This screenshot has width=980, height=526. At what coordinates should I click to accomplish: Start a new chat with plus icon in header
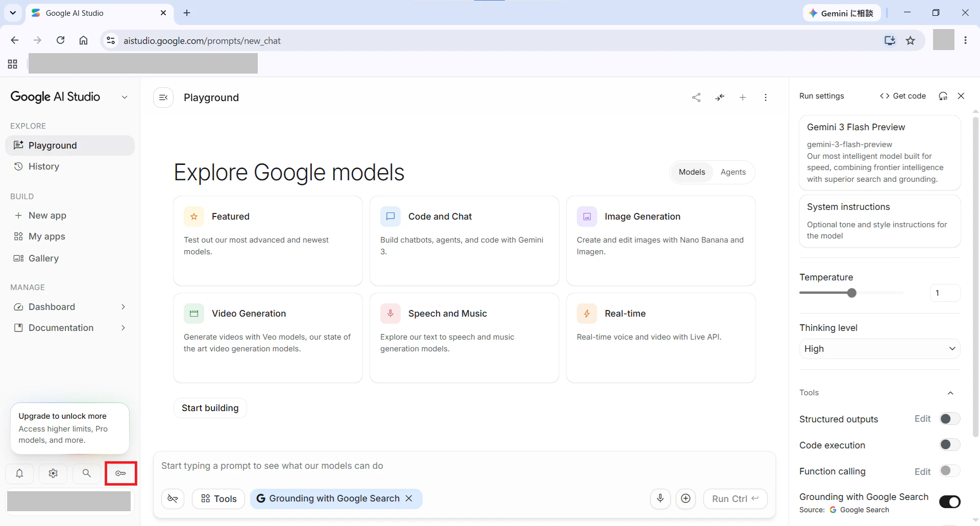(x=743, y=98)
